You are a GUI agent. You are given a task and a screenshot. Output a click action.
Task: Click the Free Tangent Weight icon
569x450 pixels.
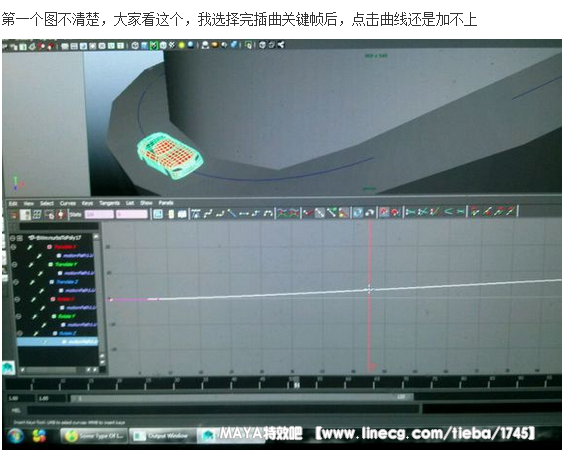point(331,213)
